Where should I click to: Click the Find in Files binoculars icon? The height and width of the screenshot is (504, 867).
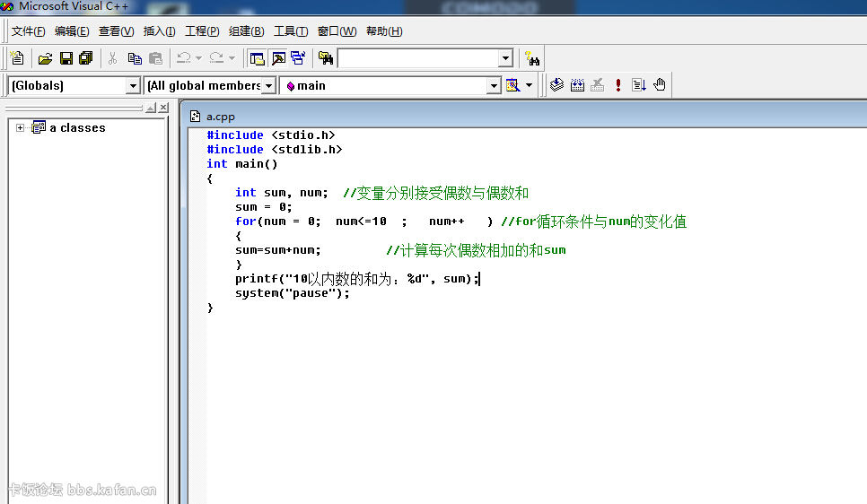point(326,58)
